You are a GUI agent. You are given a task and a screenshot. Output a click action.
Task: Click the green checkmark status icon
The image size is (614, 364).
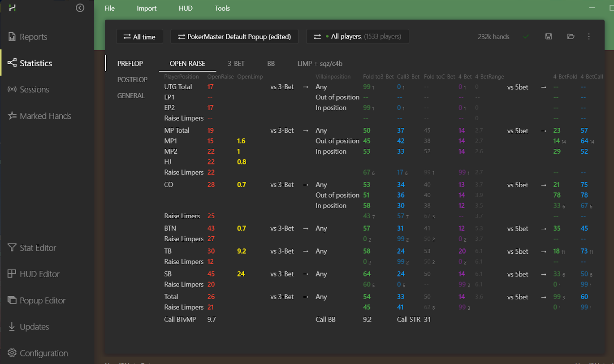526,37
